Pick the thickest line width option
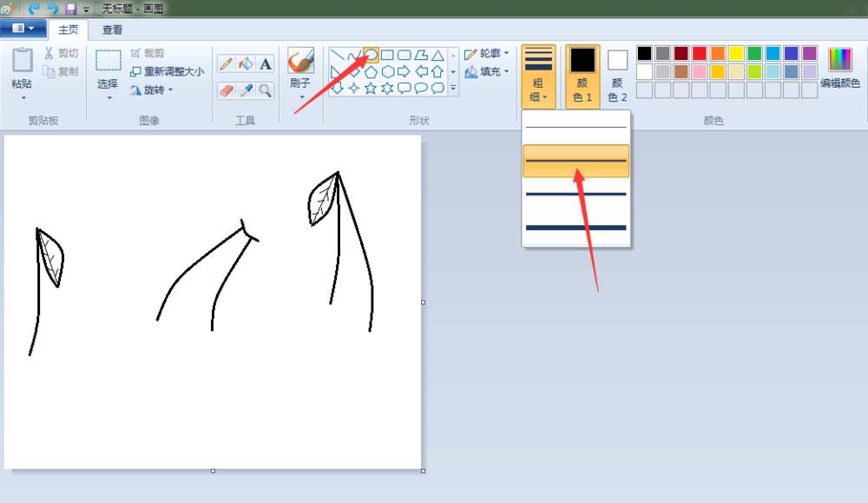 (575, 227)
